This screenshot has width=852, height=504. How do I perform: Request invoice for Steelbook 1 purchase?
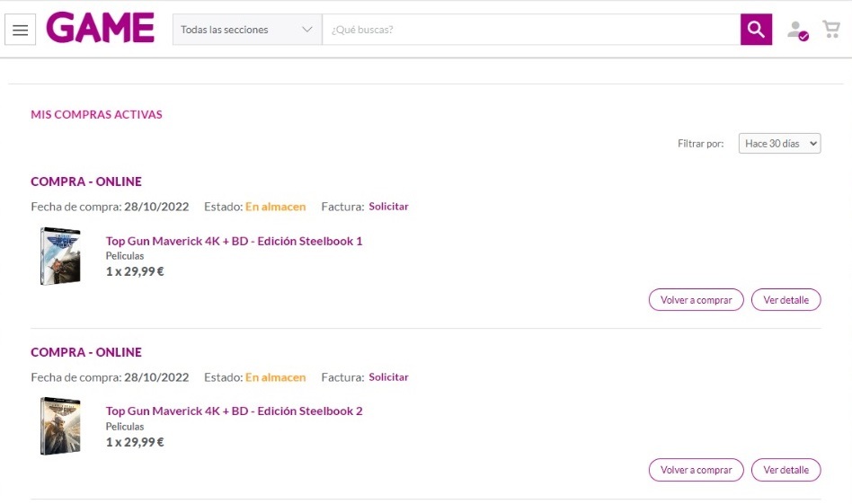point(388,207)
